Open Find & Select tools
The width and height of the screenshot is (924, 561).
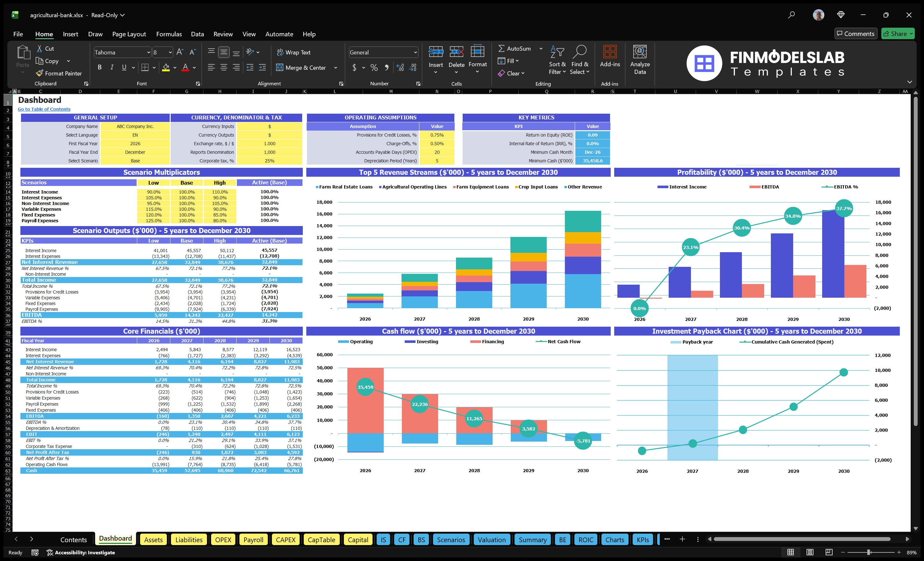(580, 60)
